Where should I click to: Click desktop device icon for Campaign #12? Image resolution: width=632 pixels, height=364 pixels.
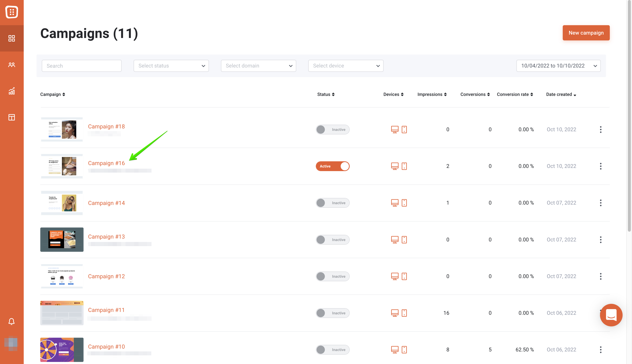[x=394, y=276]
